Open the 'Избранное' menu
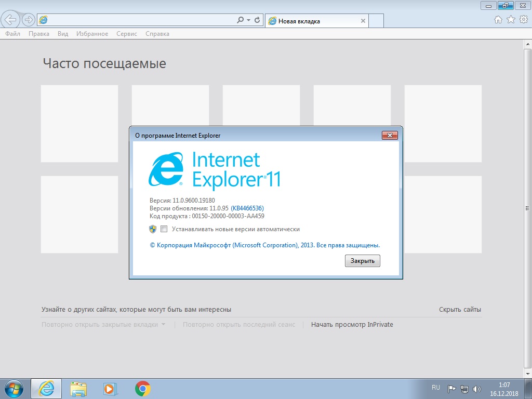Screen dimensions: 532x399 [x=92, y=34]
